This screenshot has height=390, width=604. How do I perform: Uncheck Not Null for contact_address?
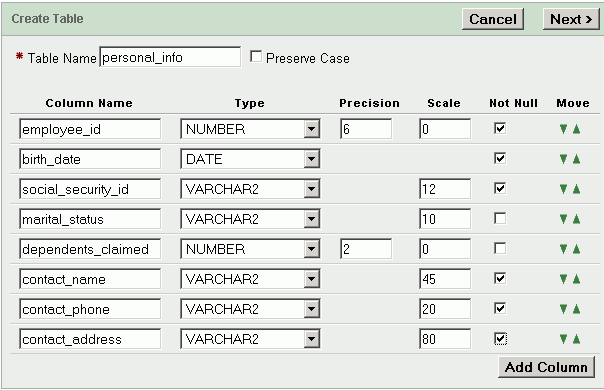(x=500, y=339)
